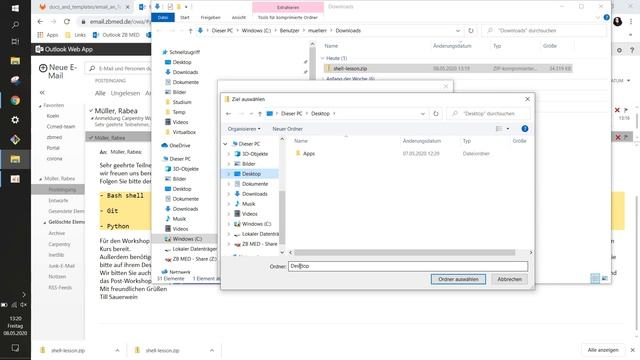
Task: Select the 'Apps' folder in dialog list
Action: click(309, 154)
